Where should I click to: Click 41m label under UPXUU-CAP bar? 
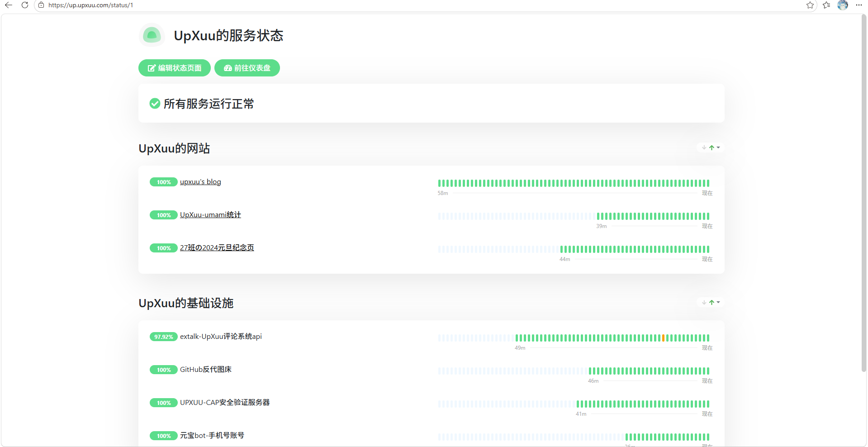581,414
